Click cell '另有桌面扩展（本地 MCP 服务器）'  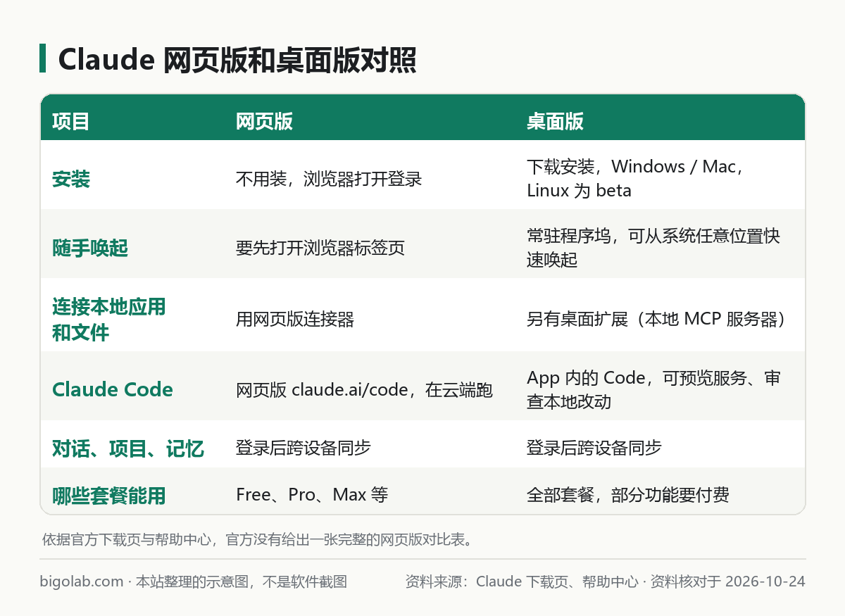(x=656, y=320)
